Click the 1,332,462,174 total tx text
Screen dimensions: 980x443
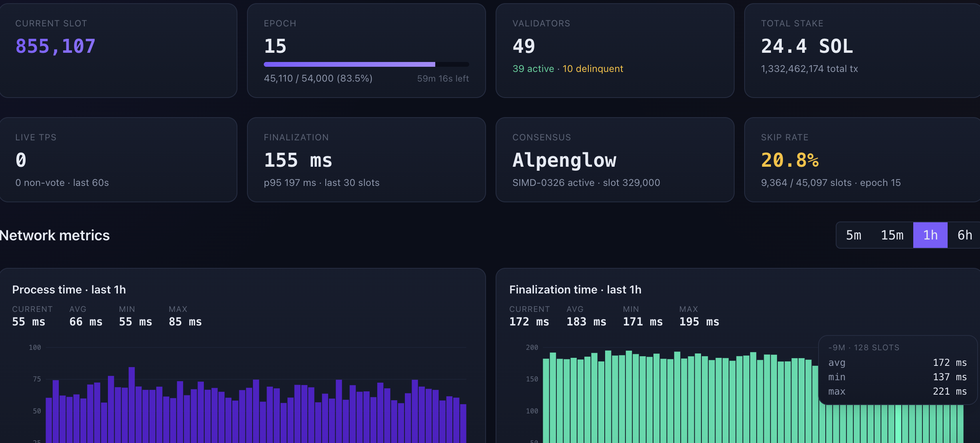coord(809,69)
